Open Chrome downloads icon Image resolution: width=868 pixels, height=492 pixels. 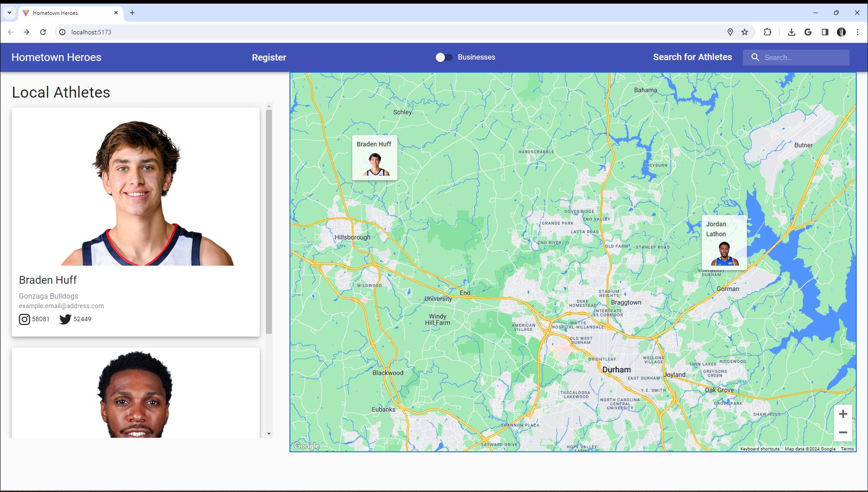pyautogui.click(x=791, y=32)
